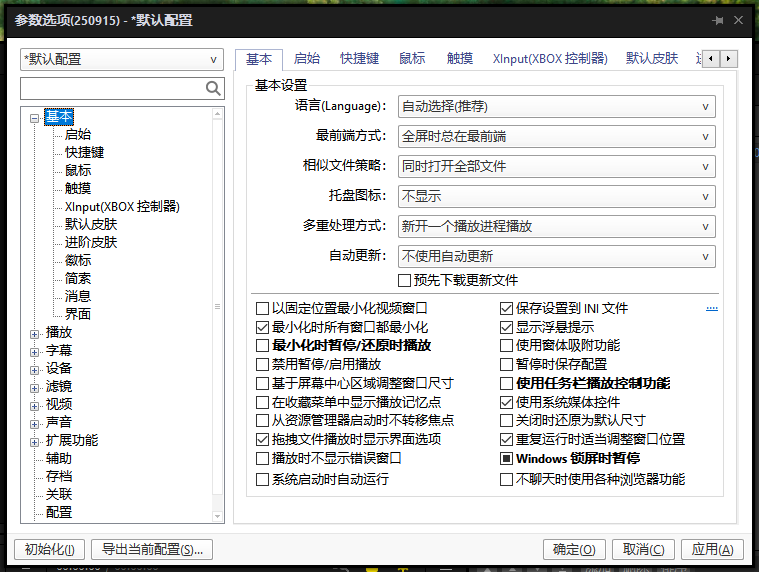Click the pin icon in title bar
759x572 pixels.
tap(717, 20)
